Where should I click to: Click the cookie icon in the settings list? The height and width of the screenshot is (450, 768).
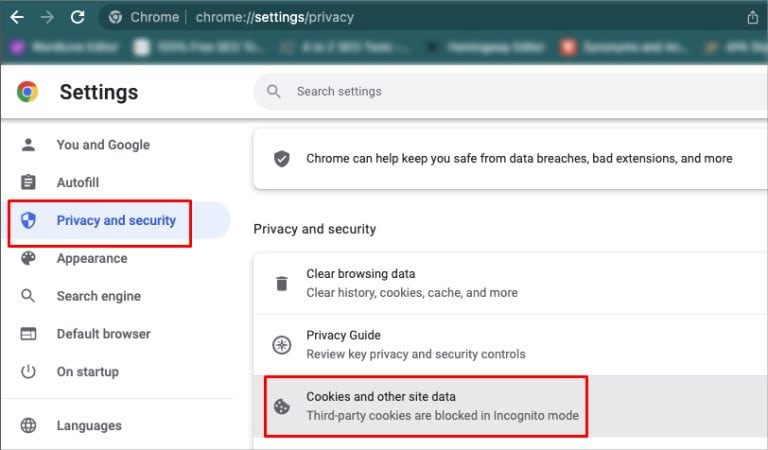tap(282, 406)
